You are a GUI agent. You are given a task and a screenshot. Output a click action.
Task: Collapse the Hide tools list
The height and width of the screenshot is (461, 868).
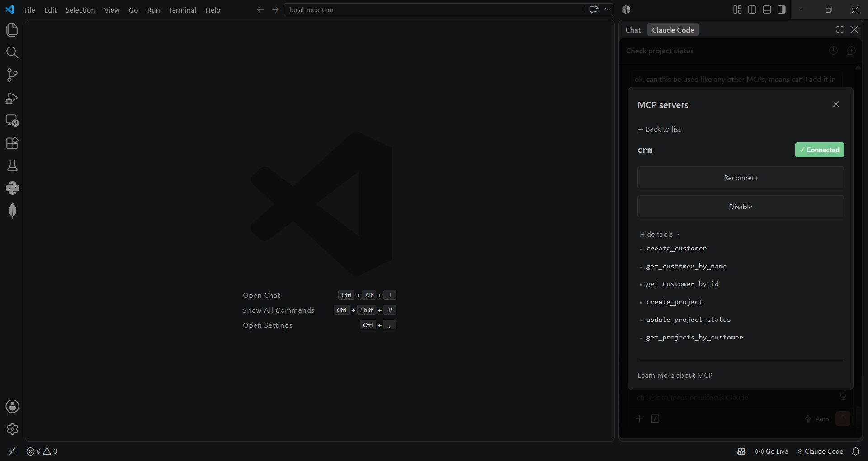(x=660, y=235)
